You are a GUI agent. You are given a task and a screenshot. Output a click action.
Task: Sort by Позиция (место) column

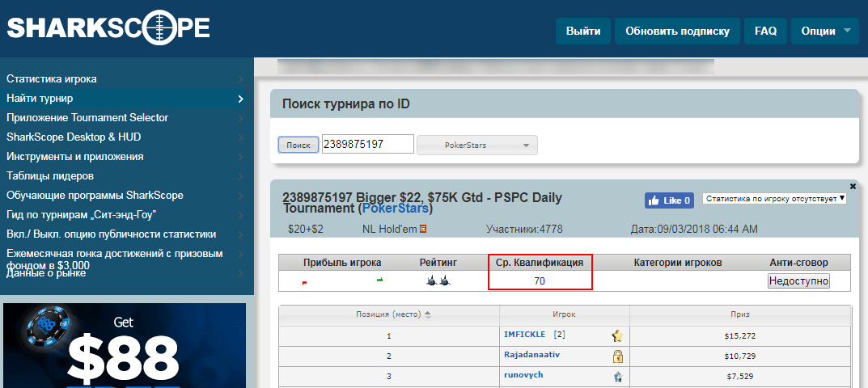point(388,314)
